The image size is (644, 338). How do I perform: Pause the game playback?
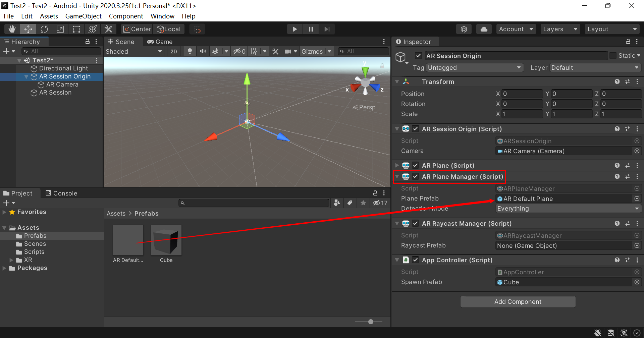pos(311,29)
